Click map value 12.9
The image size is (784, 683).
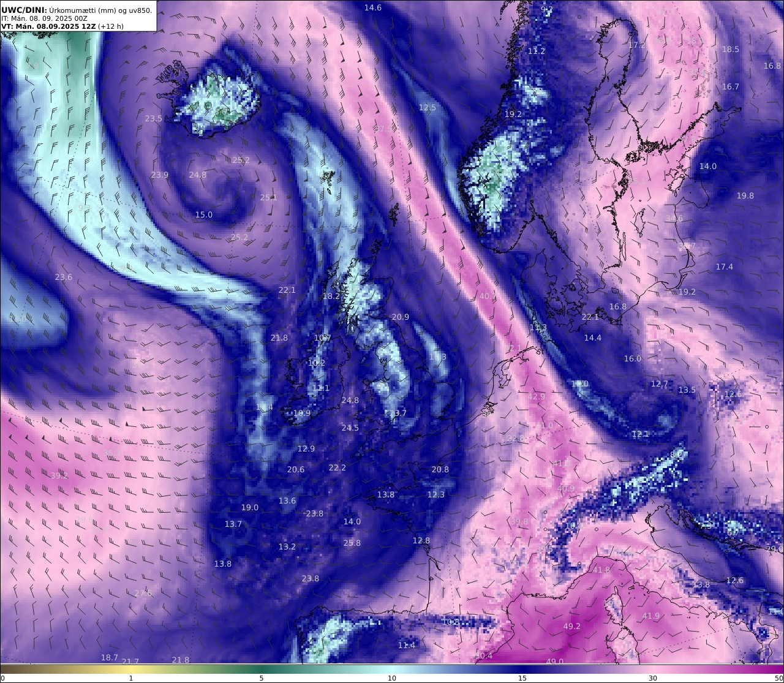(x=306, y=449)
